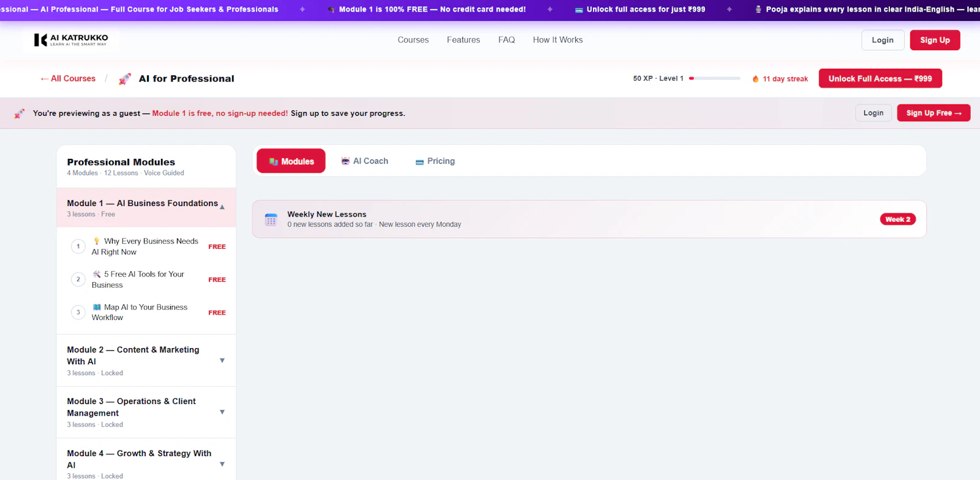
Task: Go back via All Courses link
Action: (x=68, y=78)
